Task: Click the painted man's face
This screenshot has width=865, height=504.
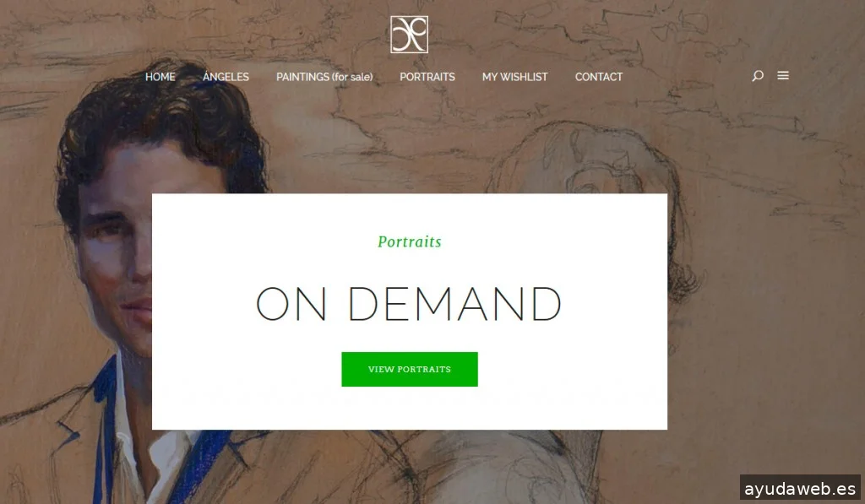Action: (x=113, y=248)
